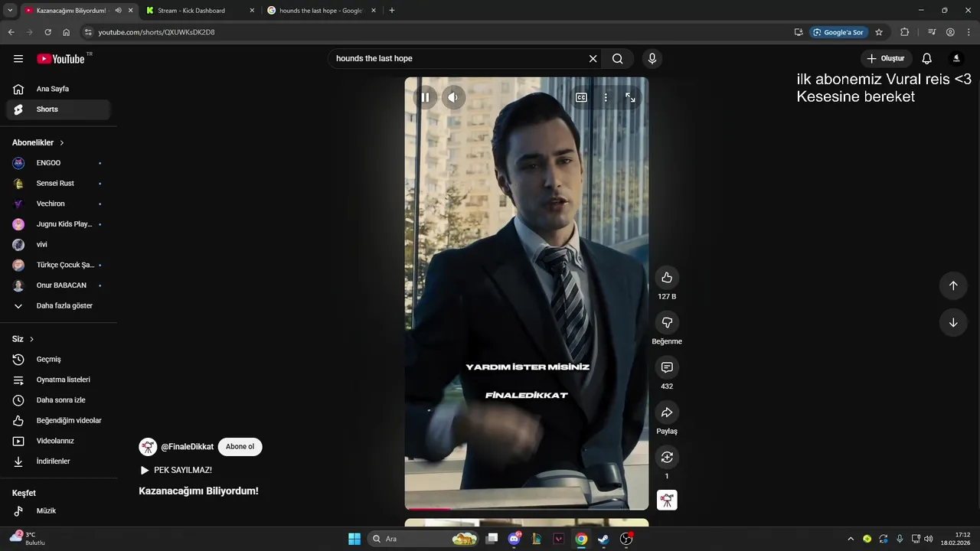Switch to Stream - Kick Dashboard tab
The image size is (980, 551).
(200, 11)
